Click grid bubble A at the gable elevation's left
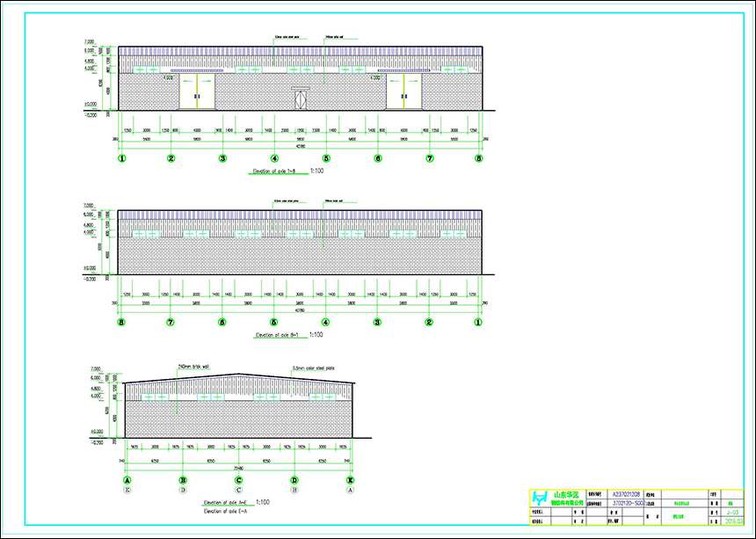Screen dimensions: 756x539 click(x=127, y=480)
